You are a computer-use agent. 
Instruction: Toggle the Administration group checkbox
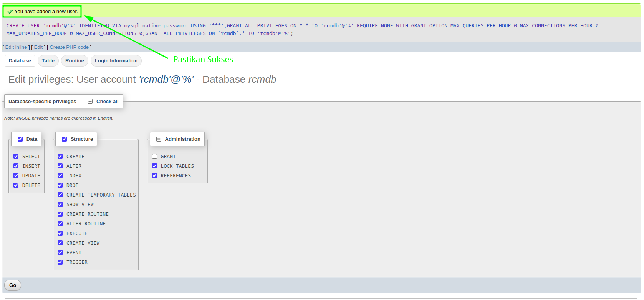coord(159,139)
